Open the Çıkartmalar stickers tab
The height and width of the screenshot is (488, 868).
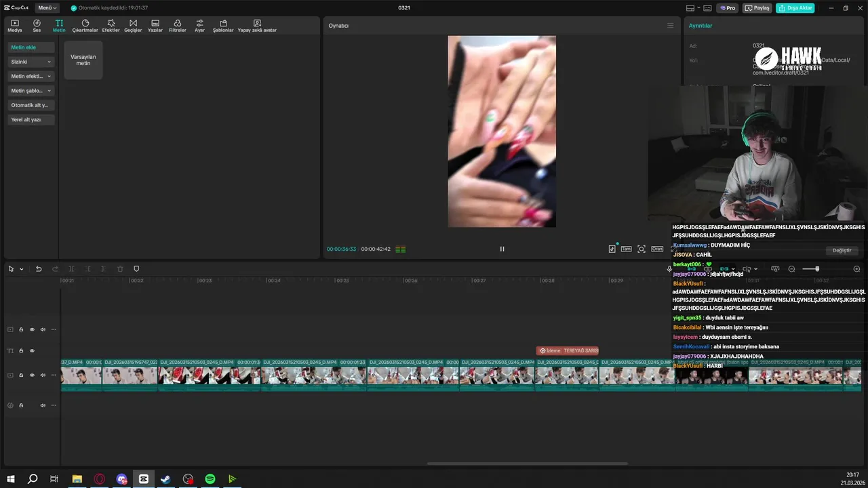(x=85, y=26)
